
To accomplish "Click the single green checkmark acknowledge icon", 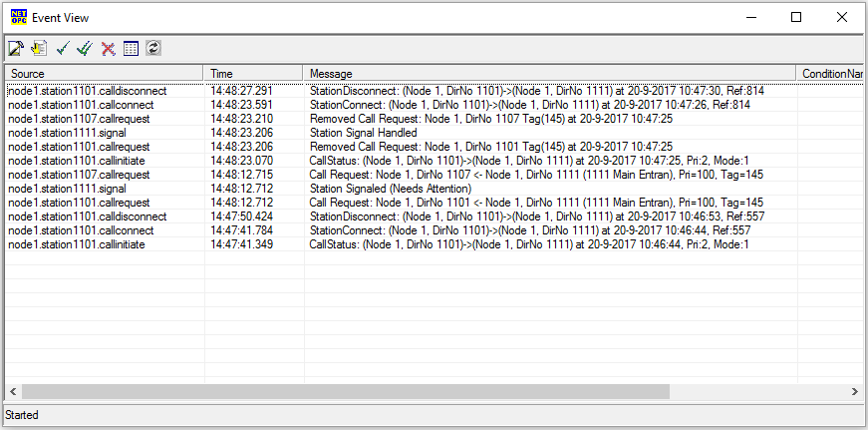I will (62, 49).
